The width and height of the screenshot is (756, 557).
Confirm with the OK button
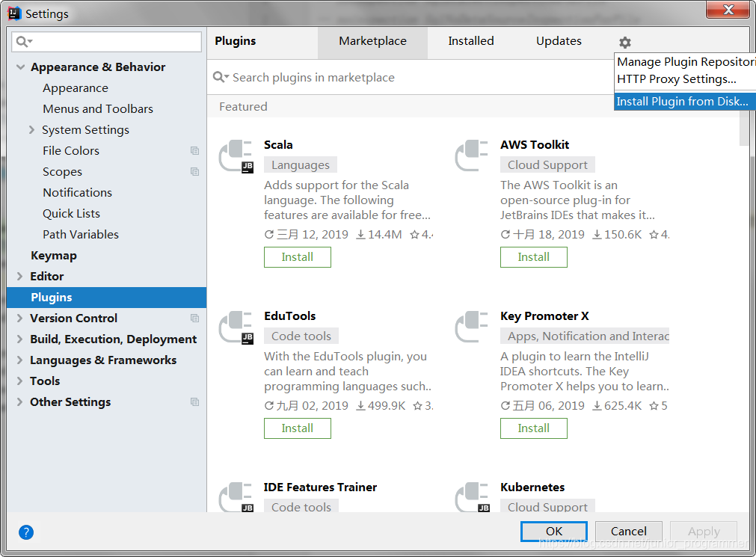click(x=554, y=532)
